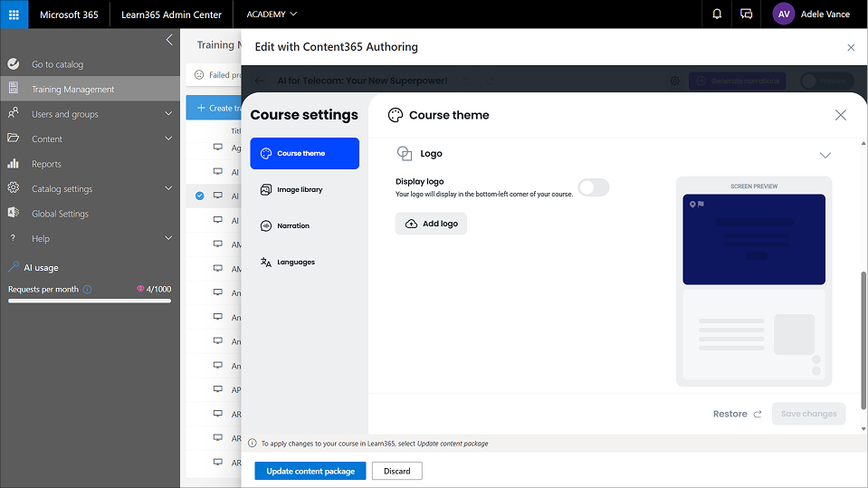The image size is (868, 488).
Task: Click the notifications bell icon
Action: tap(717, 14)
